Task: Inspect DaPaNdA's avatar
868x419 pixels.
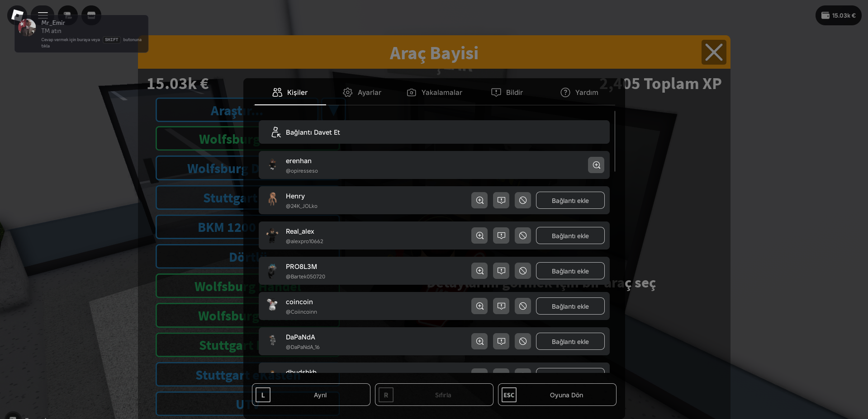Action: (479, 341)
